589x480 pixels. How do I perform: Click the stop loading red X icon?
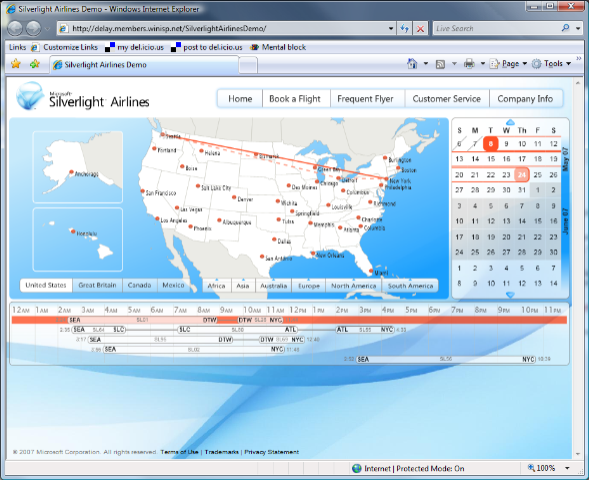pos(421,29)
